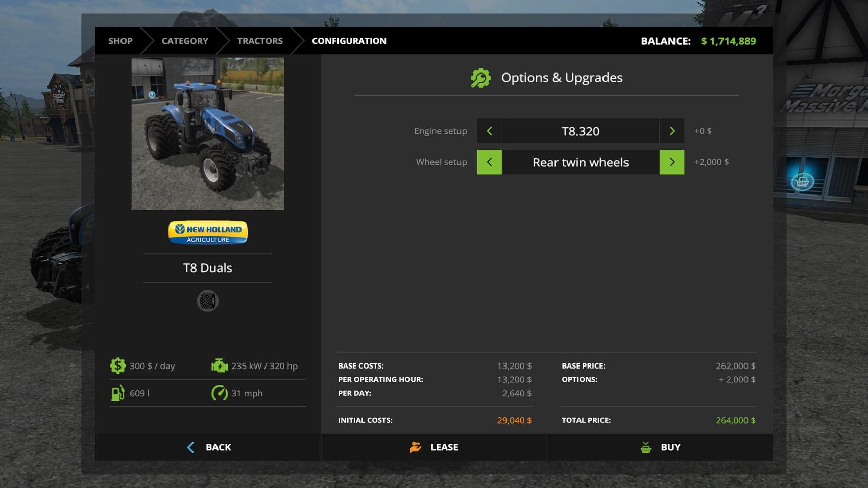Select previous engine setup option

pyautogui.click(x=489, y=131)
